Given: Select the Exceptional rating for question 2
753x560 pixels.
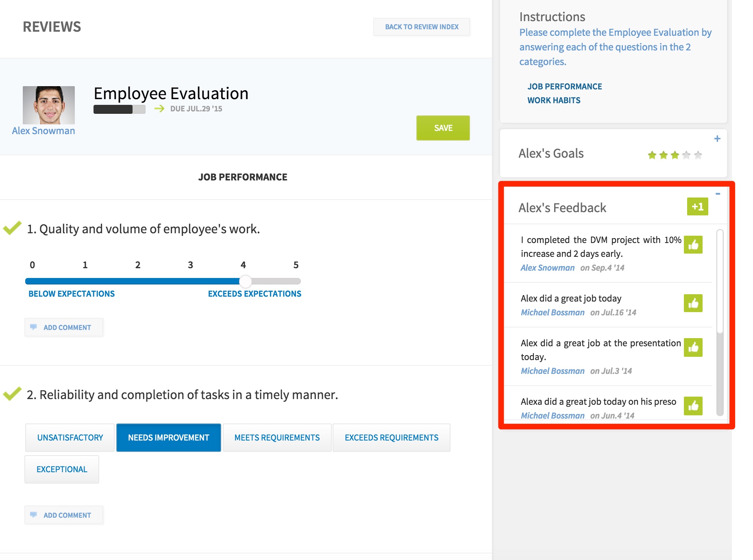Looking at the screenshot, I should (61, 469).
